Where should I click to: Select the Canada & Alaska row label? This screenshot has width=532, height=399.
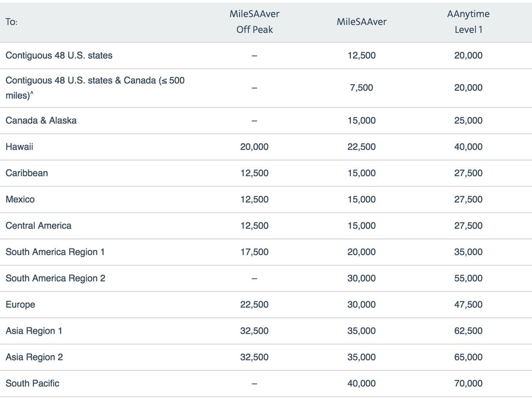tap(41, 120)
